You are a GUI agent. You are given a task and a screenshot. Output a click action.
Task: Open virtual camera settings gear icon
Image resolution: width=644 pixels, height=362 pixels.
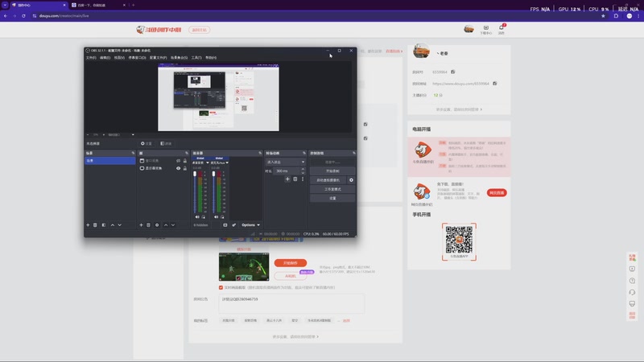pos(351,180)
